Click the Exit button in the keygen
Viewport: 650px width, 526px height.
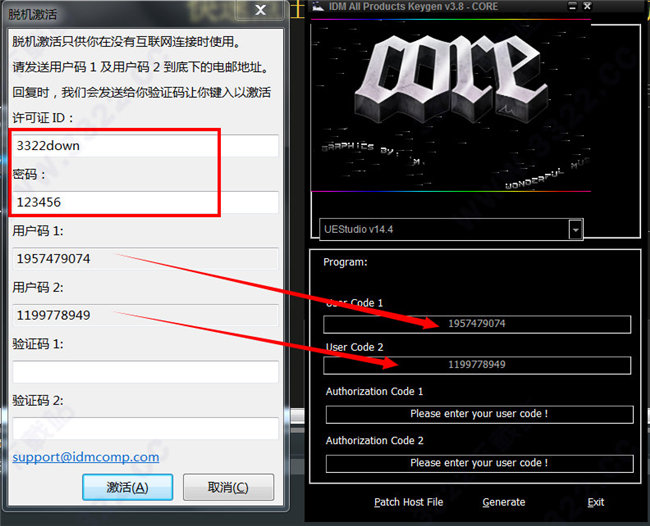coord(596,502)
